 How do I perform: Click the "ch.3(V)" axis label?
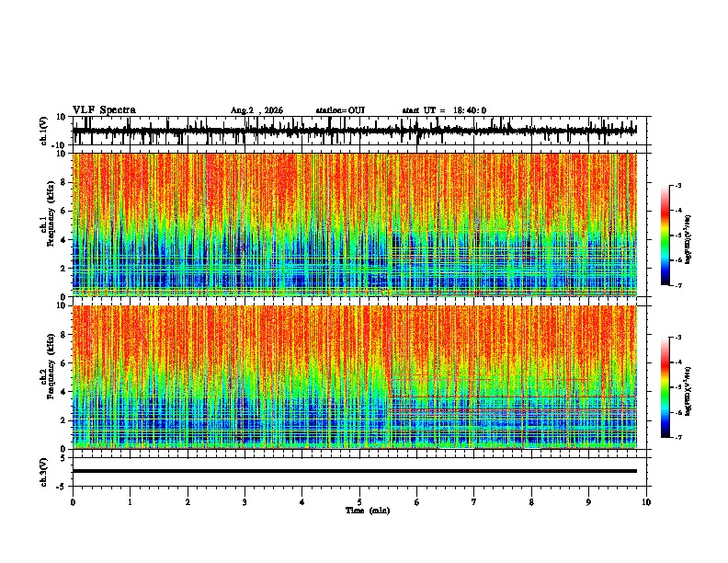pos(44,472)
